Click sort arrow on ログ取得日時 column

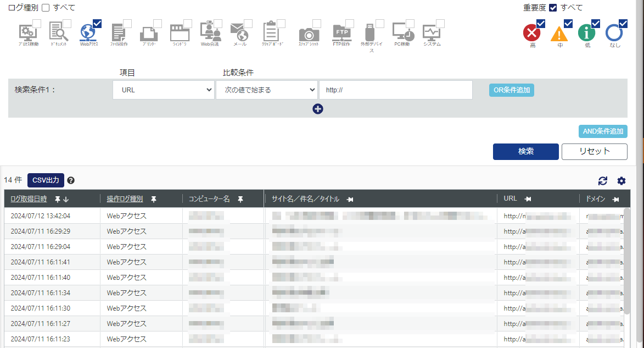click(66, 199)
